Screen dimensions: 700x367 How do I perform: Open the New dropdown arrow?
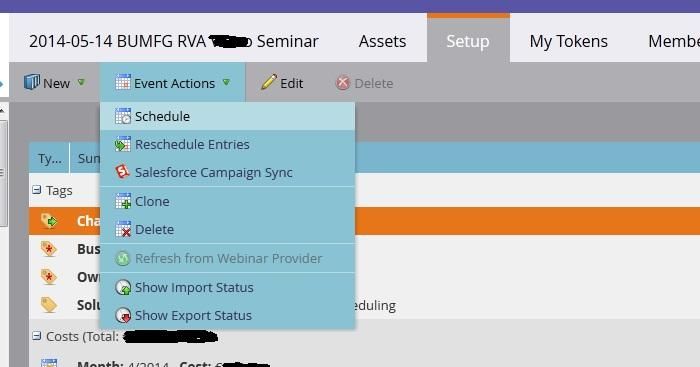click(81, 83)
